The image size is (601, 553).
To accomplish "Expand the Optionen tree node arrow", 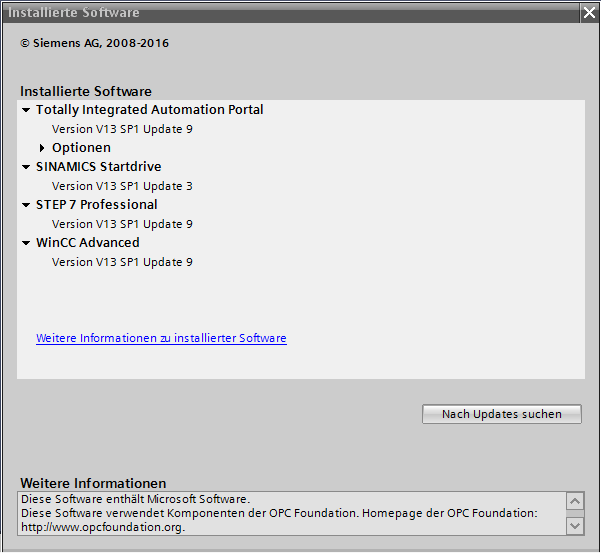I will click(42, 148).
